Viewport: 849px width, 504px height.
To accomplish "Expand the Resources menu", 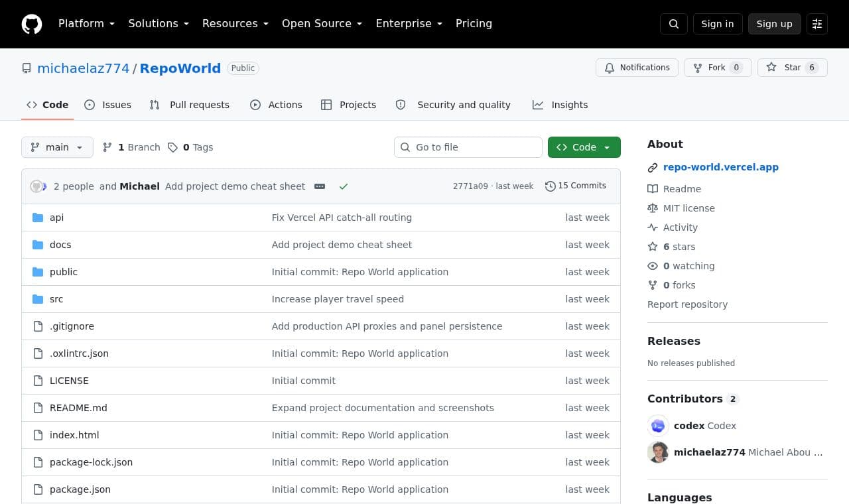I will [235, 24].
